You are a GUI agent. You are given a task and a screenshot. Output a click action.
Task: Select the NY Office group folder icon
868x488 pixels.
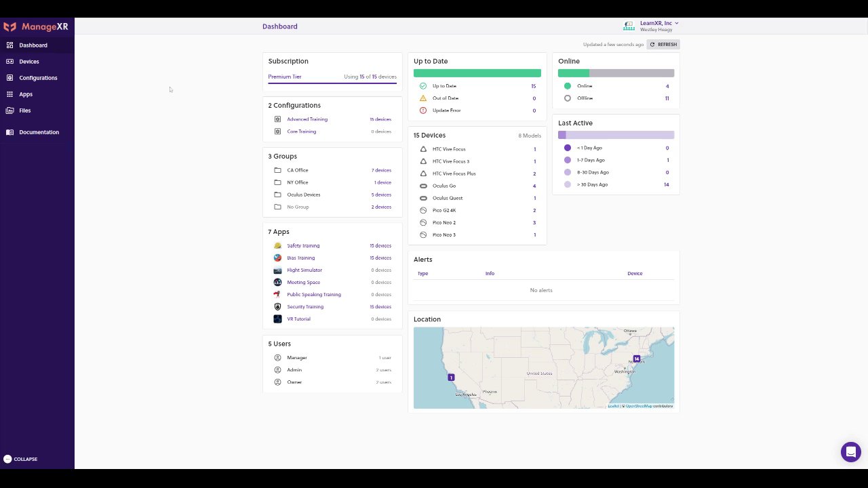pos(277,182)
